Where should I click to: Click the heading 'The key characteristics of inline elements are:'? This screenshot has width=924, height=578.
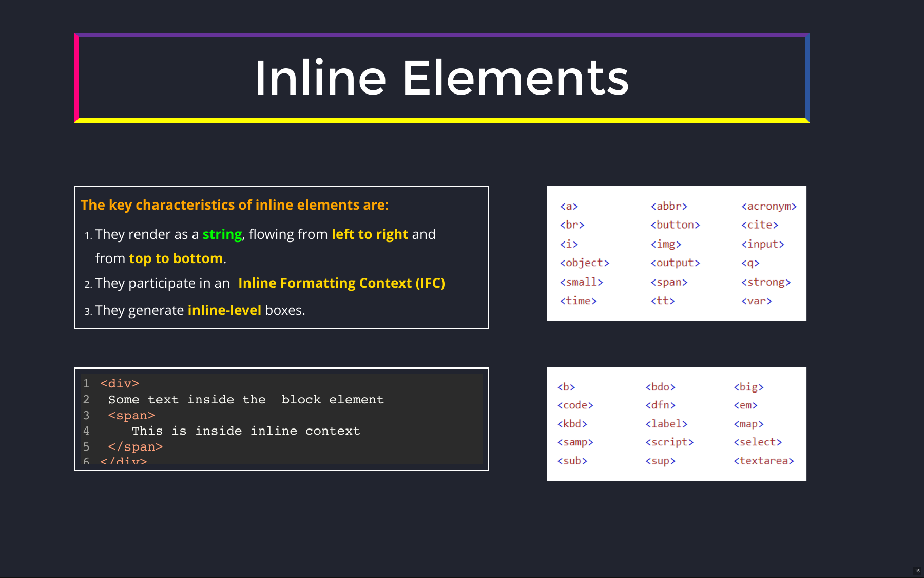(235, 205)
